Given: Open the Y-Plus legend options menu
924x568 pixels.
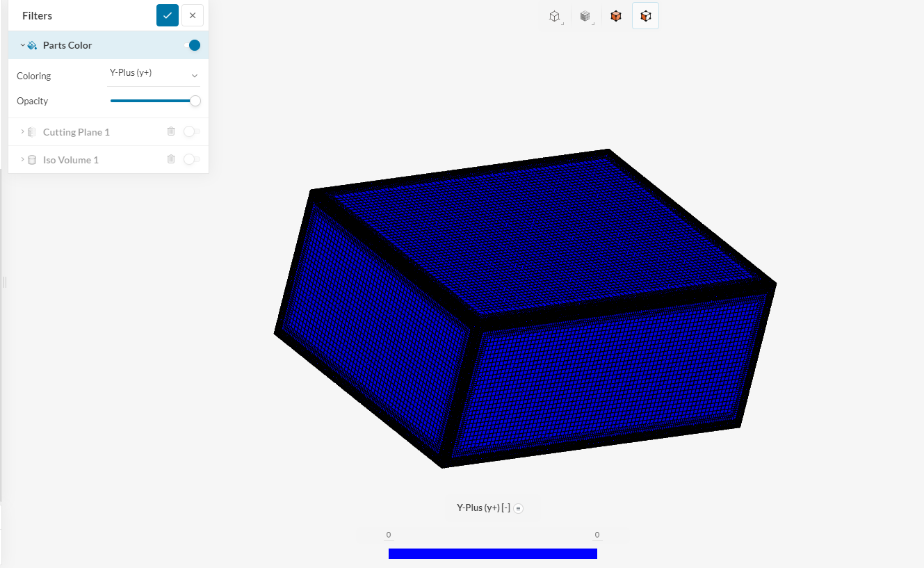Looking at the screenshot, I should click(x=519, y=508).
